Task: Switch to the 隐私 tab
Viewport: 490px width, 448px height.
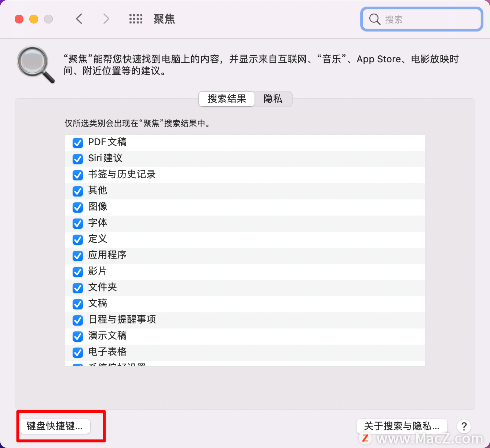Action: tap(273, 99)
